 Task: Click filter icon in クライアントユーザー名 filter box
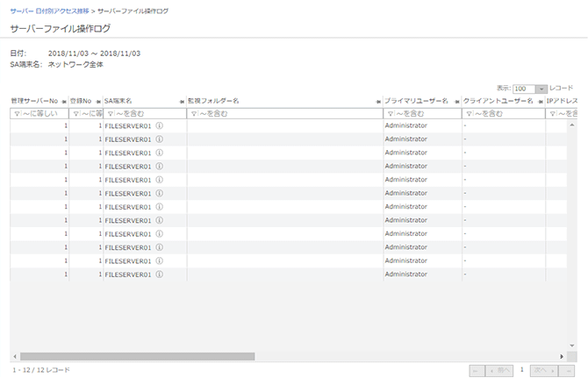point(470,114)
